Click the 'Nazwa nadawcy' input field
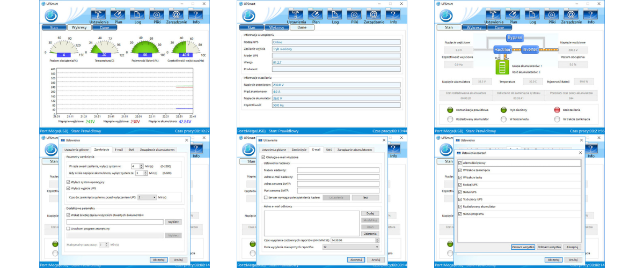The height and width of the screenshot is (268, 644). click(338, 170)
